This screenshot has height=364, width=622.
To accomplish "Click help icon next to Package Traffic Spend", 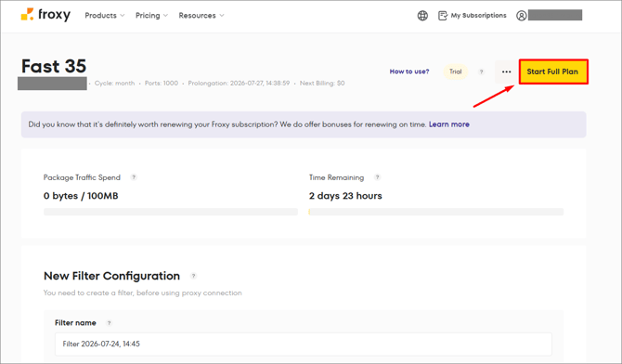I will [134, 177].
